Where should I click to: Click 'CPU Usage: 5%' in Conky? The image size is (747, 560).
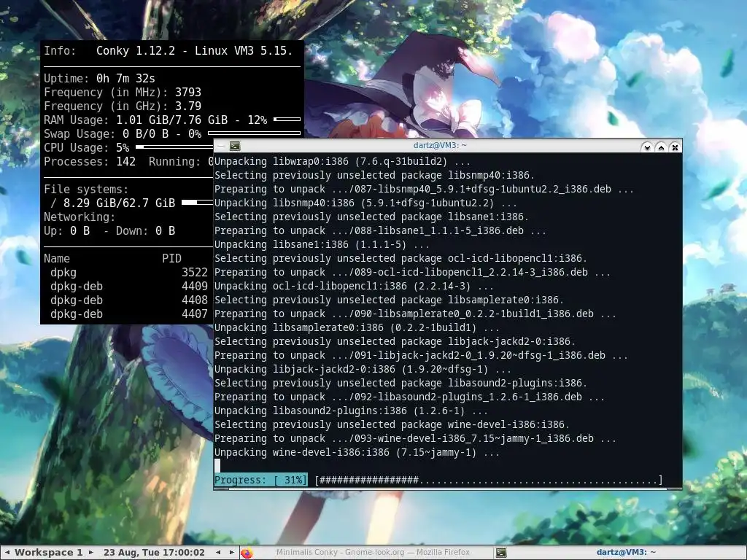(87, 147)
